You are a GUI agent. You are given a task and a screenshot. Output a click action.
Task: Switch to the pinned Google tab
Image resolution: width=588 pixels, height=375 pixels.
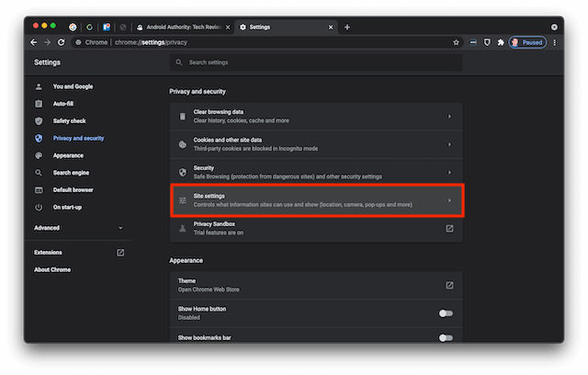click(73, 27)
